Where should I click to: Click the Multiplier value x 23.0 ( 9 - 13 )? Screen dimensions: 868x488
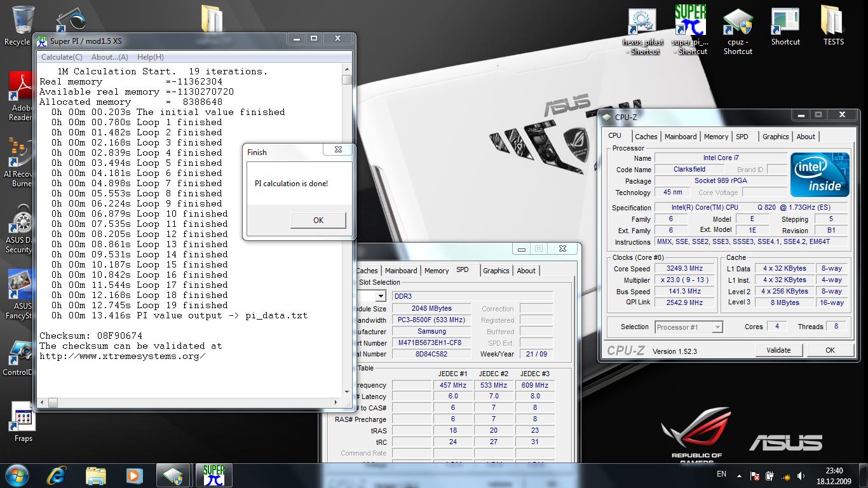coord(684,280)
